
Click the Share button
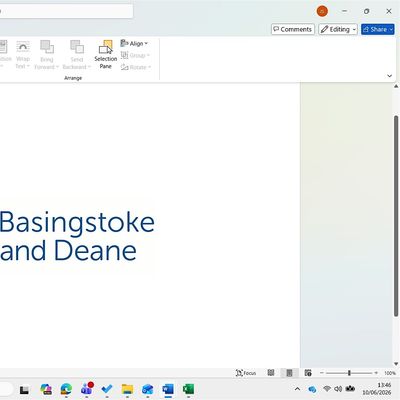point(378,29)
